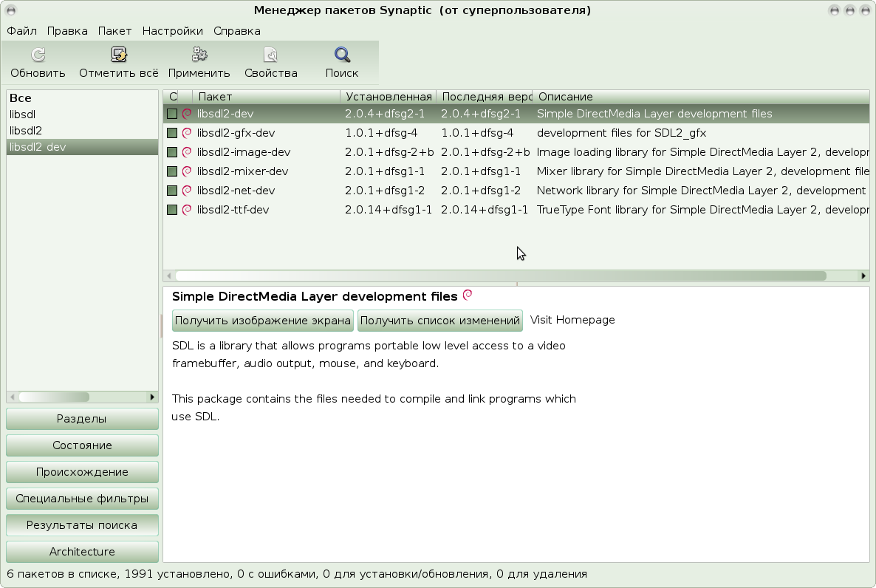The image size is (876, 588).
Task: Toggle status checkbox for libsdl2-image-dev
Action: point(172,152)
